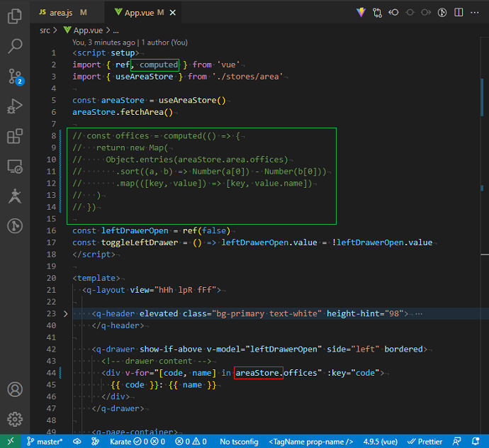Click the feedback person icon in status bar
489x448 pixels.
[456, 442]
